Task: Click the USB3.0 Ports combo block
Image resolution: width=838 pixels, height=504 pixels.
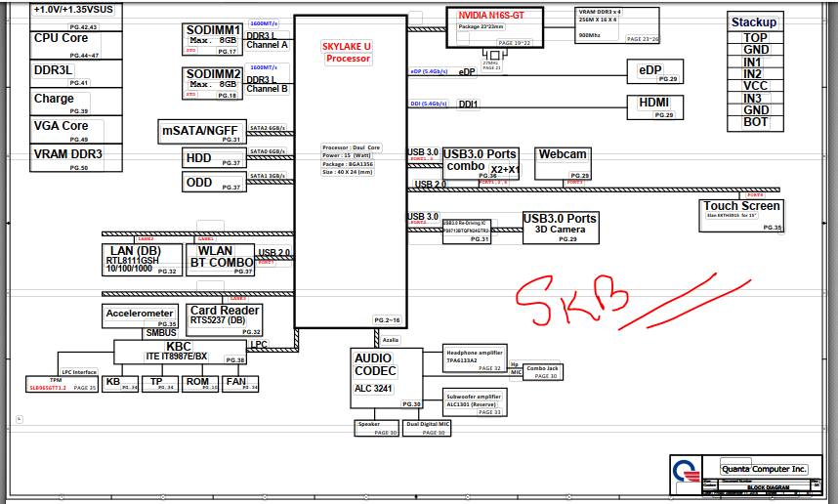Action: pyautogui.click(x=481, y=163)
